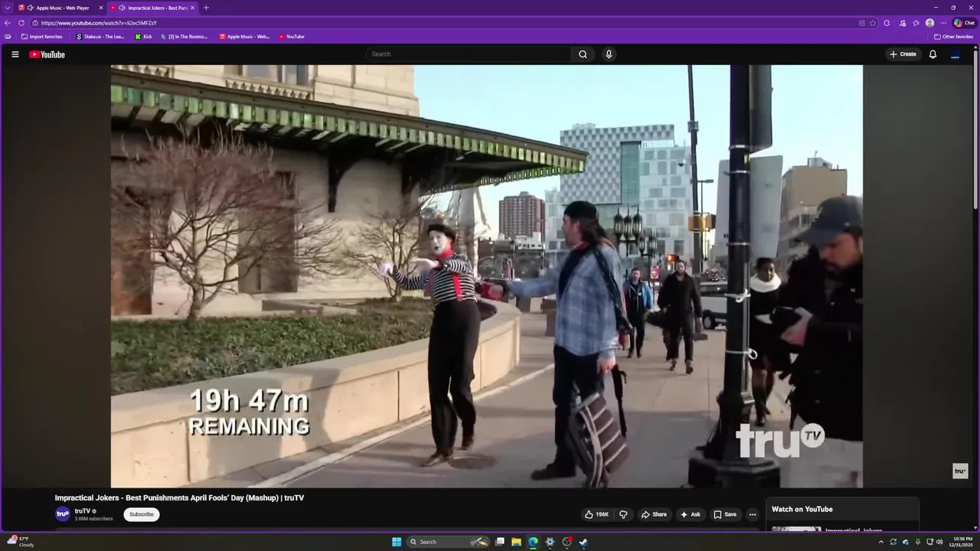Search with your voice microphone icon

pyautogui.click(x=609, y=54)
